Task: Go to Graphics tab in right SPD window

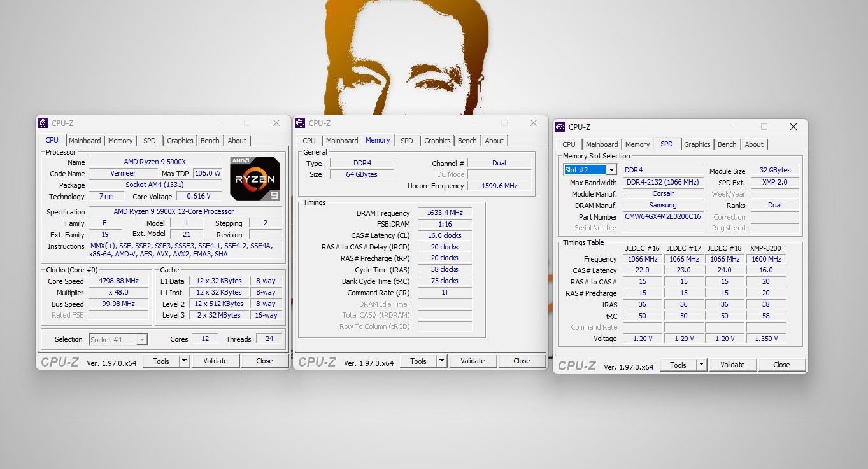Action: (x=697, y=144)
